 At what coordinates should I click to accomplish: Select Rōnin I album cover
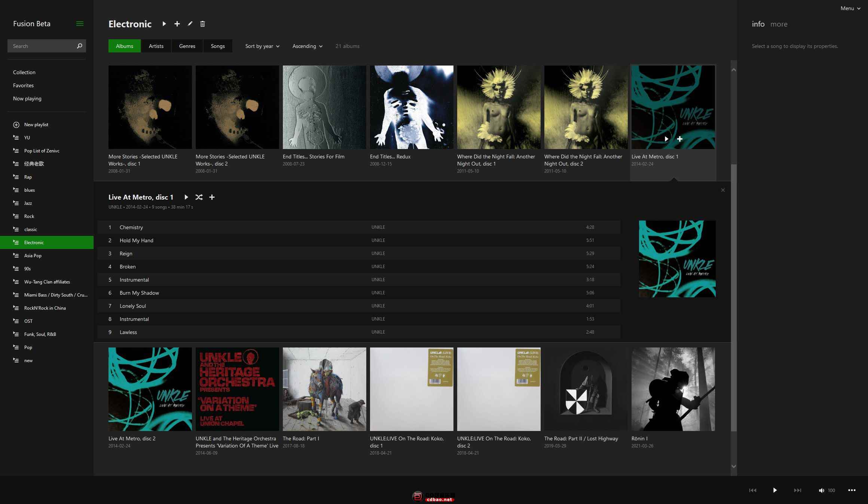click(673, 389)
